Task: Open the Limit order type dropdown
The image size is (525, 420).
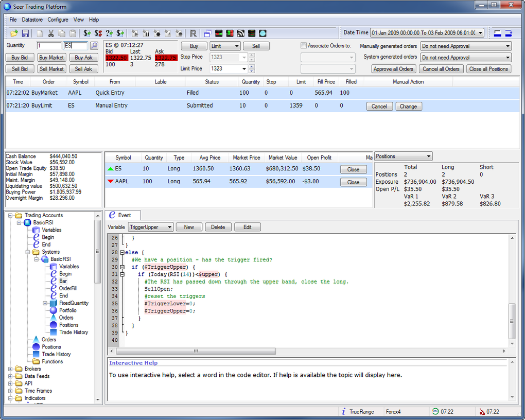Action: pos(225,46)
